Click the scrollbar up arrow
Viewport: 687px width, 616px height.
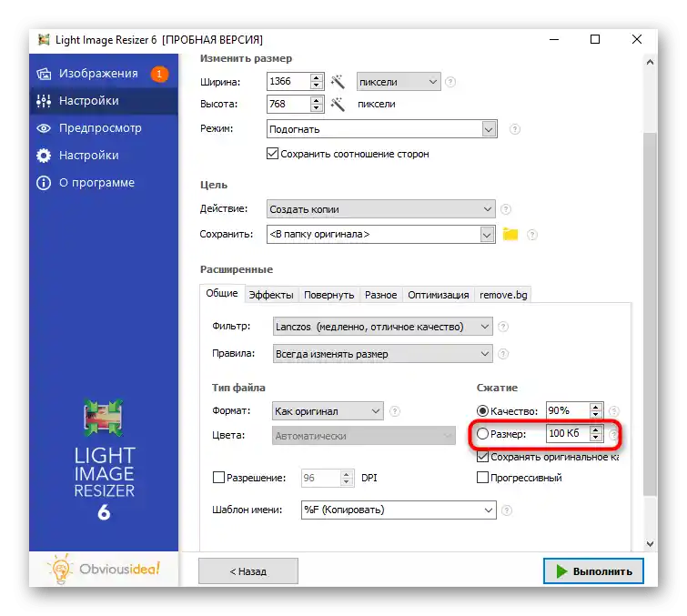pyautogui.click(x=651, y=62)
